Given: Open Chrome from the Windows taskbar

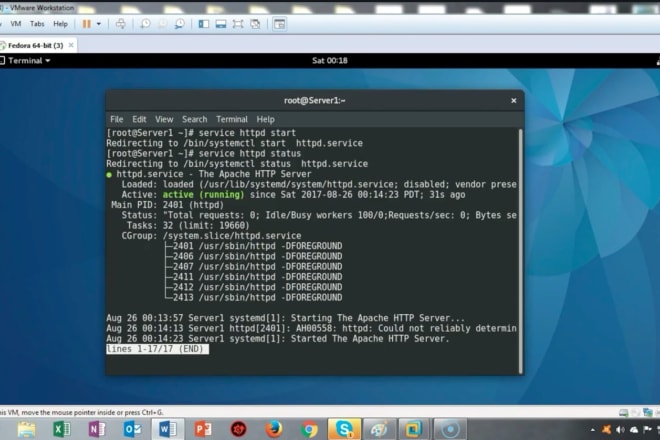Looking at the screenshot, I should coord(309,429).
